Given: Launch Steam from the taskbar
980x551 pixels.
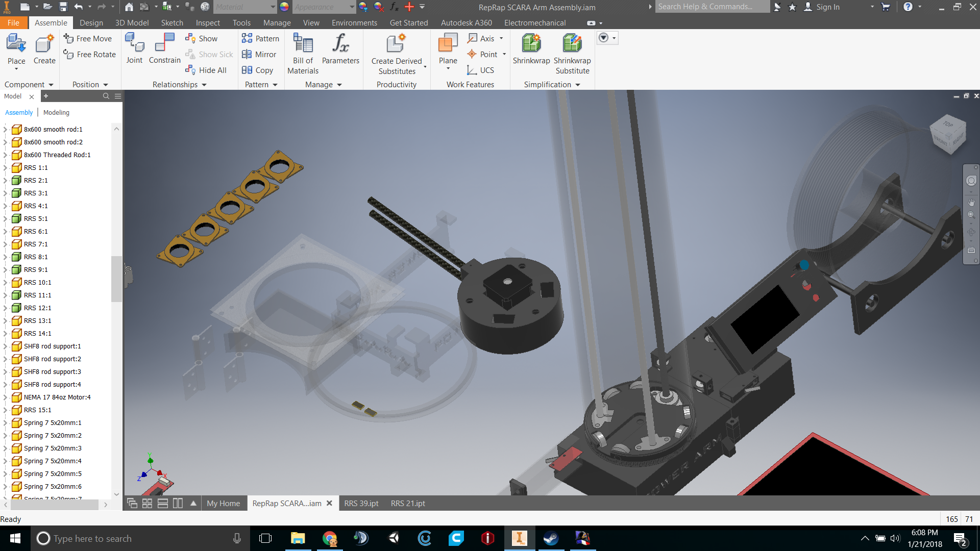Looking at the screenshot, I should (x=551, y=538).
